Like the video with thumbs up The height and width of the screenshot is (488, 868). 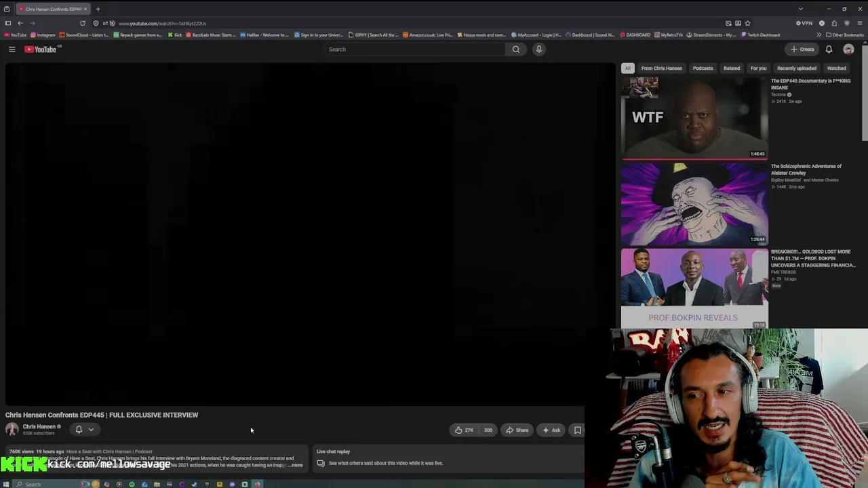pyautogui.click(x=465, y=430)
